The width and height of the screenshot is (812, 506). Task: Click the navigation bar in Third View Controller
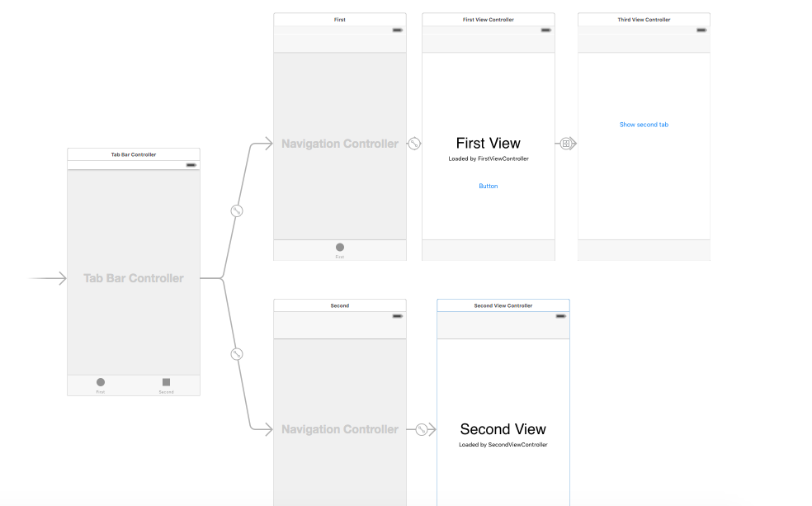coord(644,44)
